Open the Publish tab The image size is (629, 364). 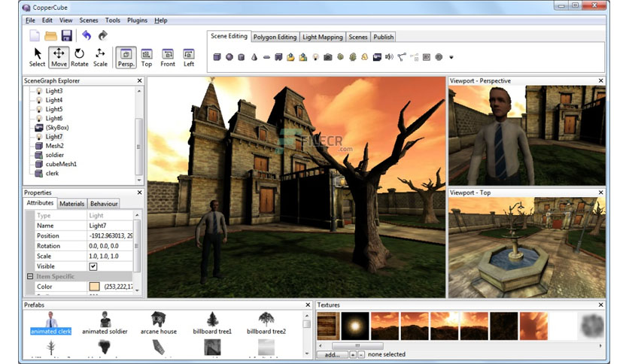click(384, 37)
